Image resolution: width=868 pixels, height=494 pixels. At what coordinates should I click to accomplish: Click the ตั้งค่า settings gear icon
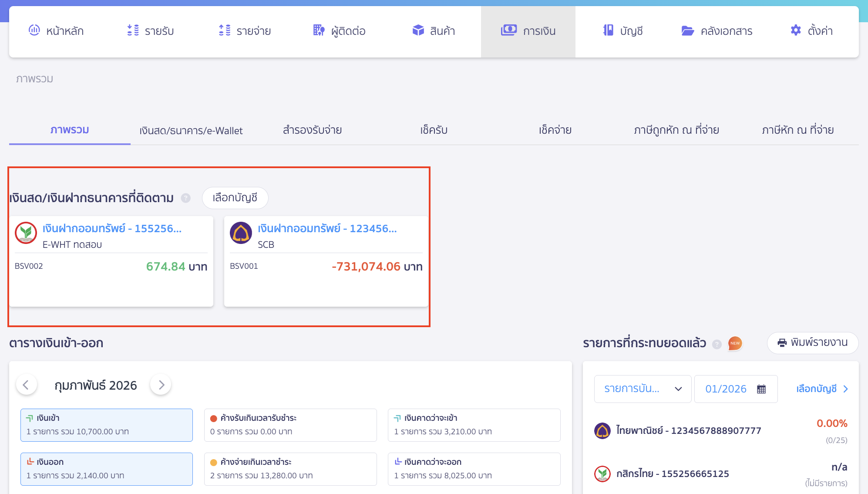point(795,30)
